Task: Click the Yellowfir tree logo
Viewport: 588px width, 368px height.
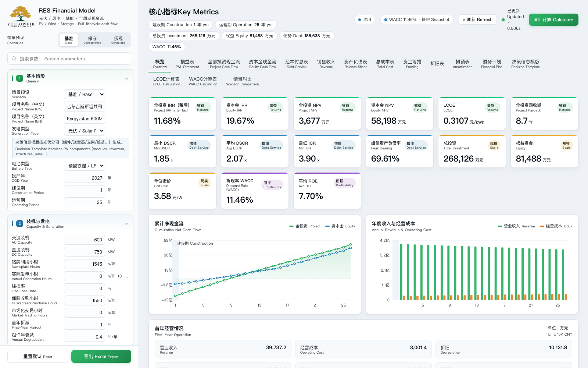Action: click(x=21, y=17)
